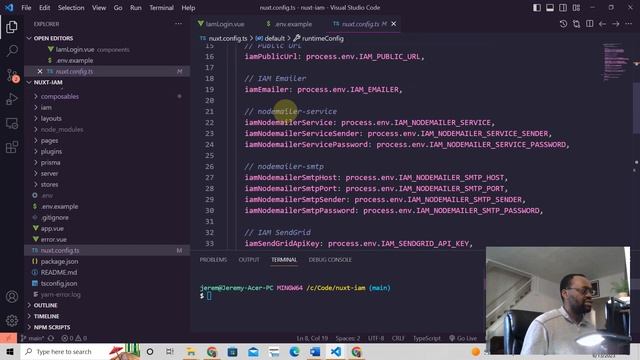Open Microsoft Edge from the taskbar

[x=294, y=351]
